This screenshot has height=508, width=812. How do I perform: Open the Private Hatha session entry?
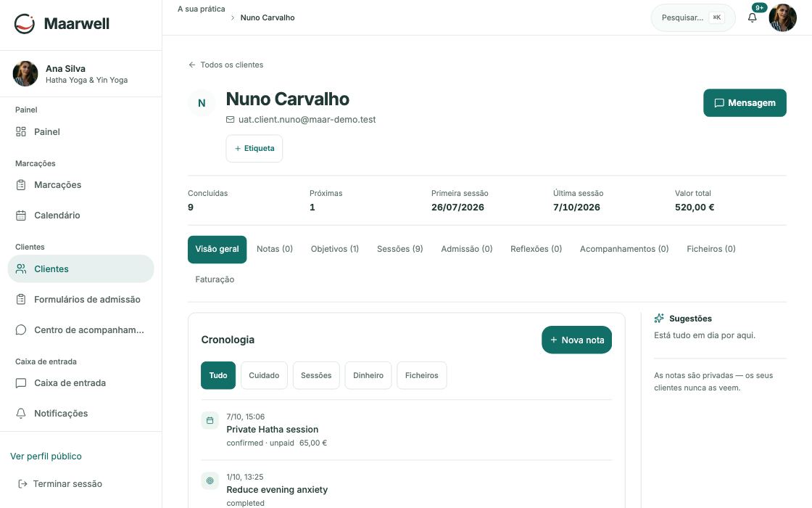(x=407, y=430)
